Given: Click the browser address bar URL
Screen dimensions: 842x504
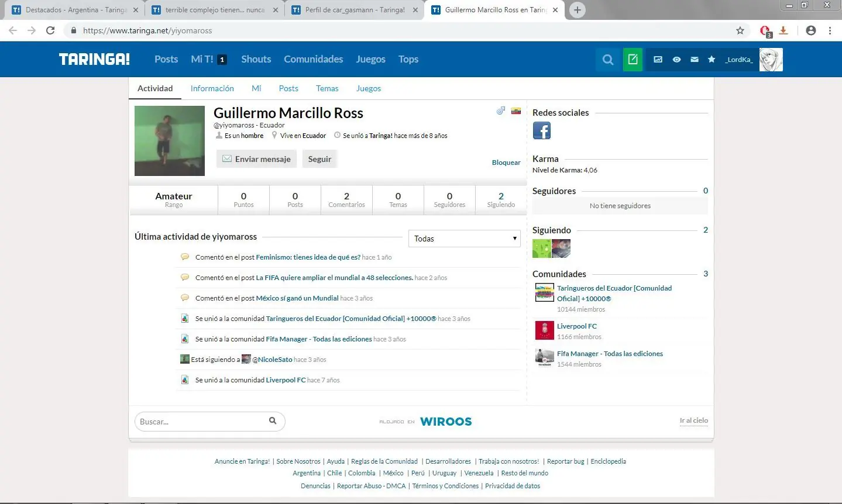Looking at the screenshot, I should (147, 30).
